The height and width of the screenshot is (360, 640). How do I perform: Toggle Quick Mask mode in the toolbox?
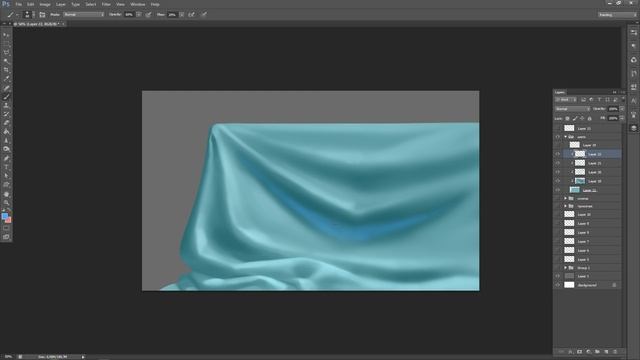[x=6, y=229]
